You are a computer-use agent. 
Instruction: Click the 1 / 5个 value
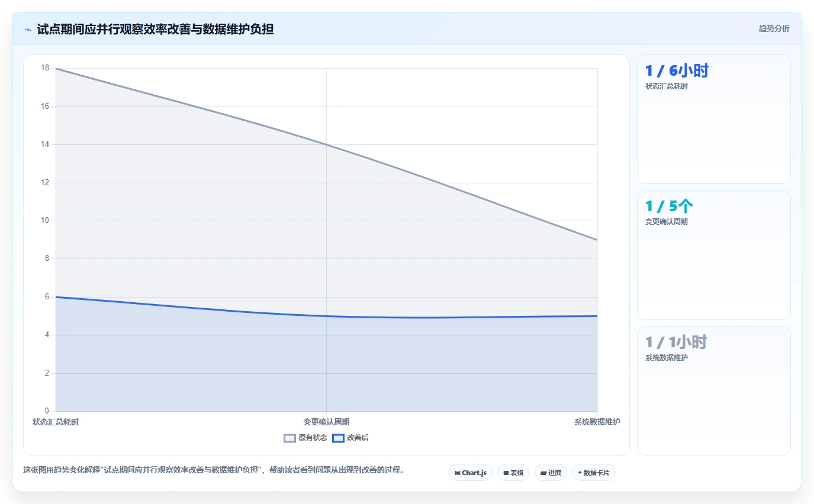(x=669, y=206)
